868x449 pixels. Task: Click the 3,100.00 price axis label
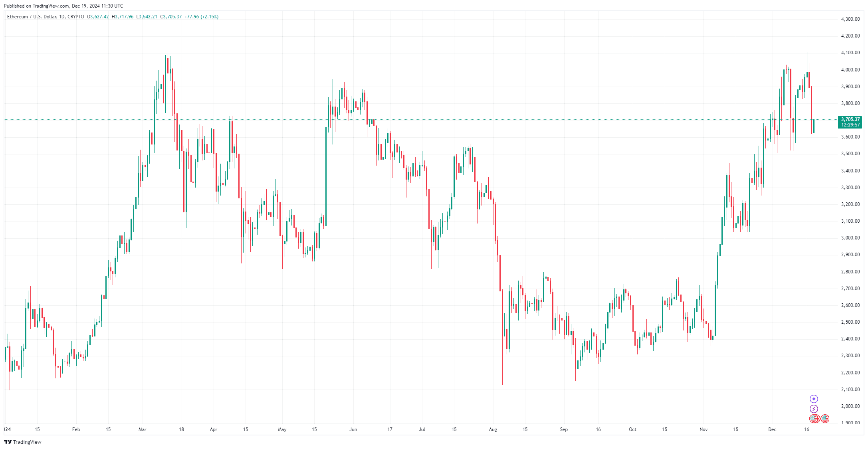click(850, 221)
